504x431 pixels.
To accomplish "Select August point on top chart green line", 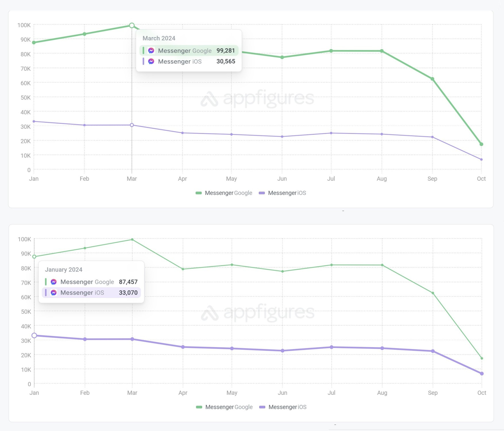I will (382, 51).
